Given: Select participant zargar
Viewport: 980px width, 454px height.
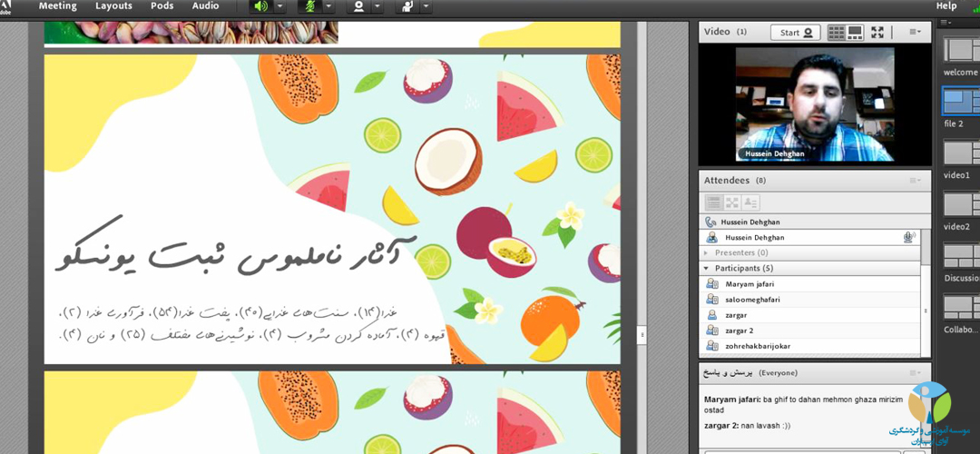Looking at the screenshot, I should (x=810, y=315).
